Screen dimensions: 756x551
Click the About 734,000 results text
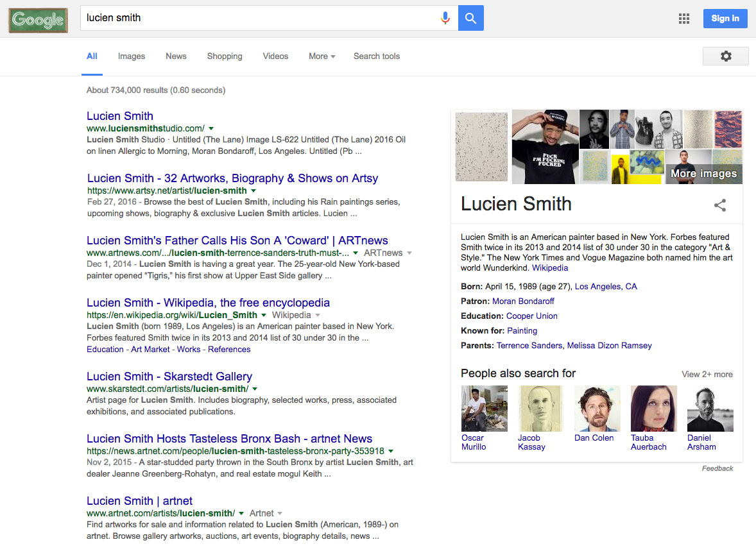pos(156,90)
